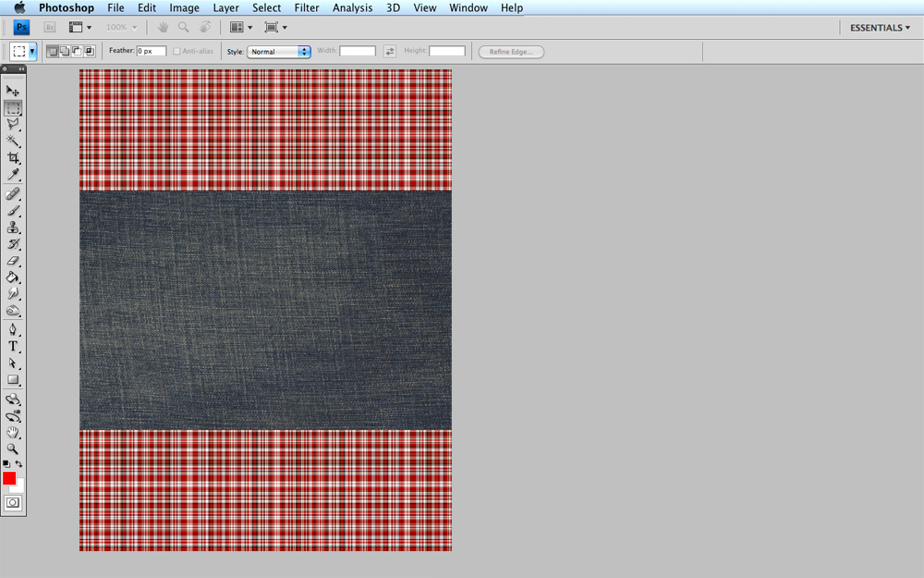Select the Clone Stamp tool
Screen dimensions: 924x578
(12, 228)
